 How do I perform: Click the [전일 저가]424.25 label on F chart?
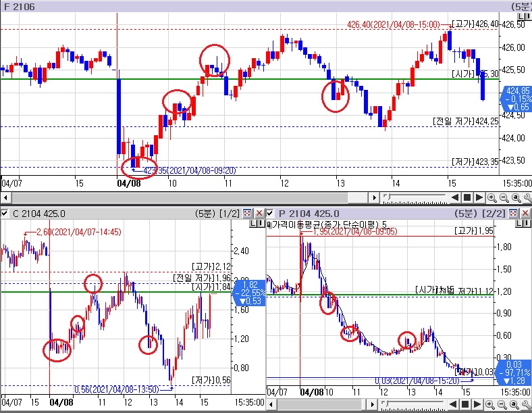click(466, 121)
